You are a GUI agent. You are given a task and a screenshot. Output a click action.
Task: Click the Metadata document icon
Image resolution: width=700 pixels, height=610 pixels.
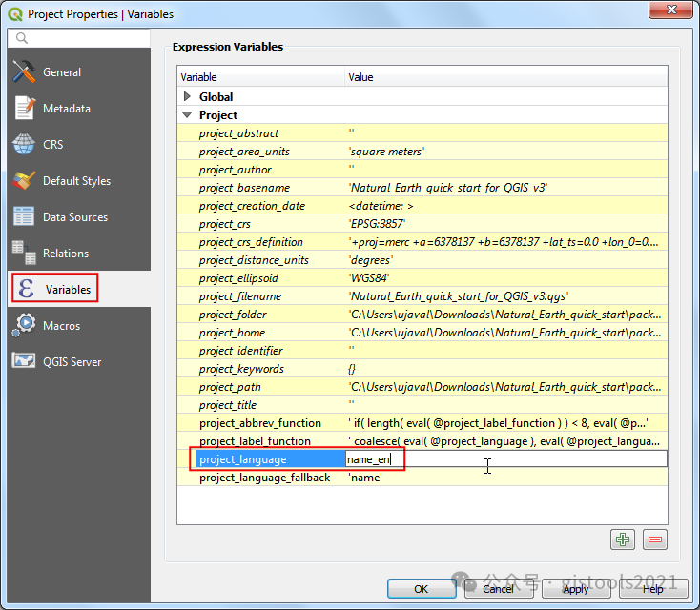point(24,108)
